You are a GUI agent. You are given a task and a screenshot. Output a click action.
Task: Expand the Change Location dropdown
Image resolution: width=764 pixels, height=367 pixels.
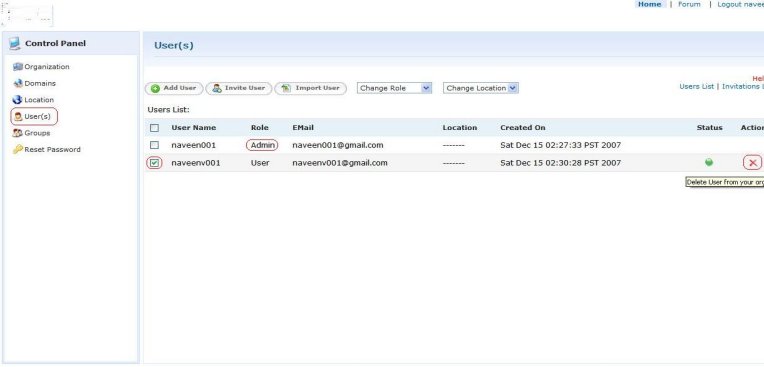[x=480, y=88]
